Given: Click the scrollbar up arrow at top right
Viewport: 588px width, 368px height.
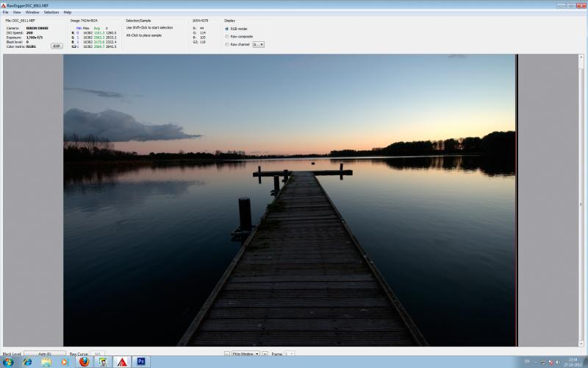Looking at the screenshot, I should pos(581,57).
